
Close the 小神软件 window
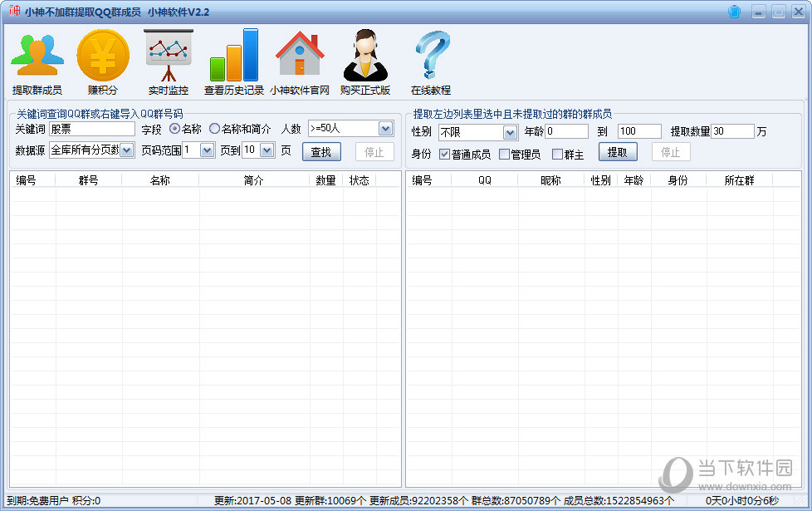click(798, 12)
